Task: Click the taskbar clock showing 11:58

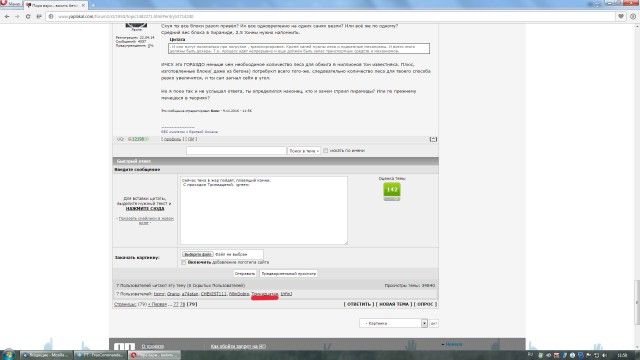Action: (622, 356)
